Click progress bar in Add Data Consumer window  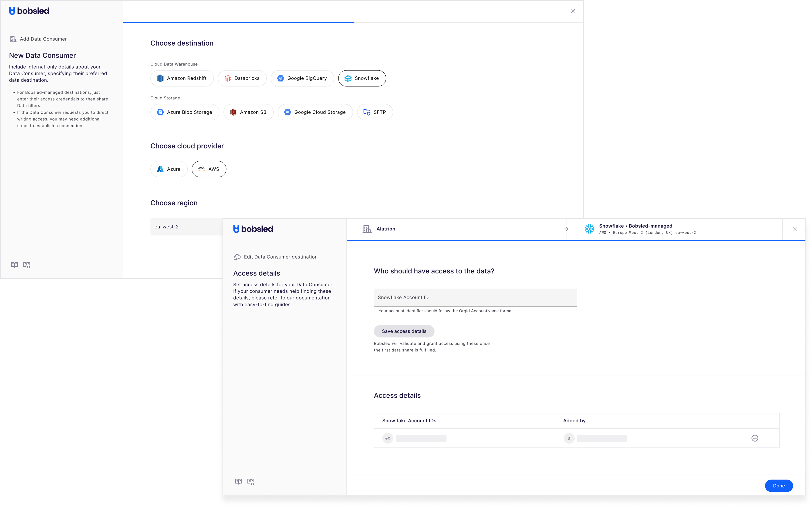pyautogui.click(x=353, y=22)
